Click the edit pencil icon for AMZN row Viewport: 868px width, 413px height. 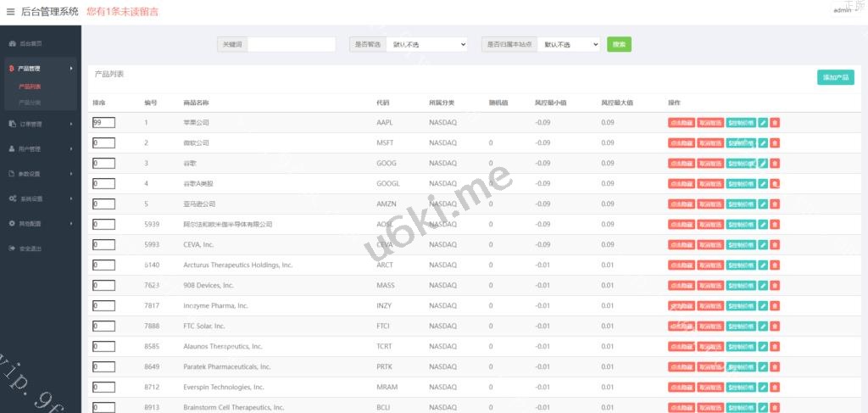coord(763,204)
